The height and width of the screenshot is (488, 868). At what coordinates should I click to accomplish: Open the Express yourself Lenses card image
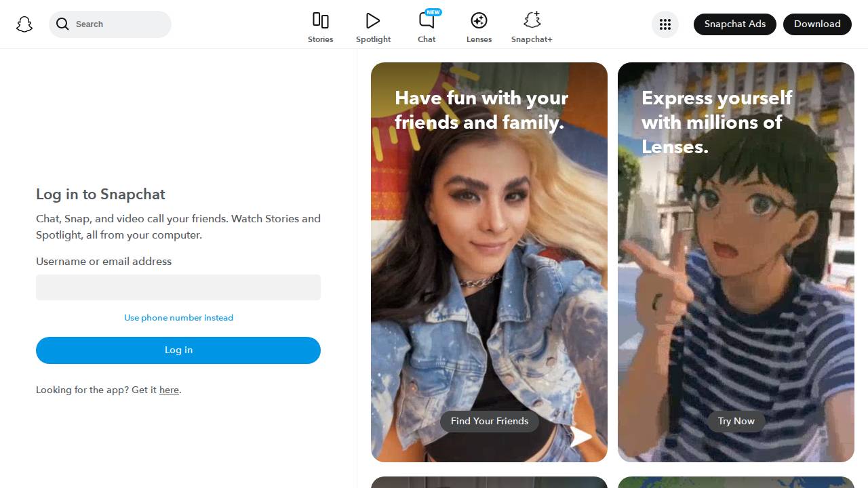click(736, 262)
